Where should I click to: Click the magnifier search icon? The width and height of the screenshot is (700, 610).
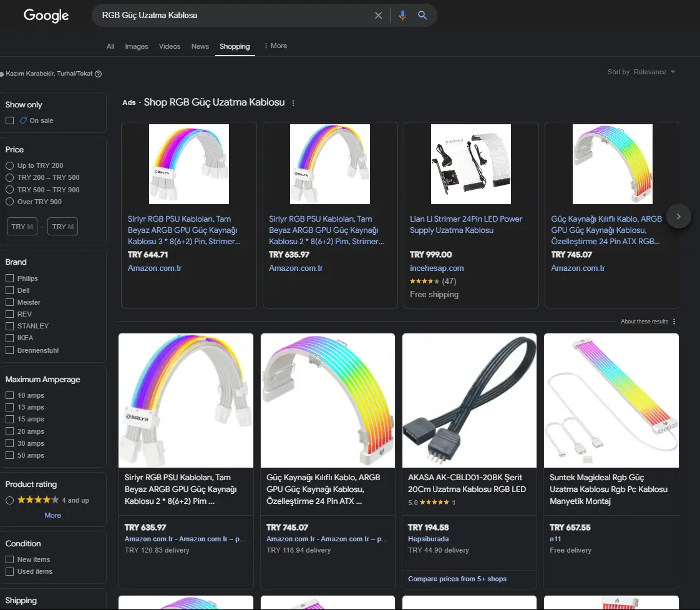(422, 15)
